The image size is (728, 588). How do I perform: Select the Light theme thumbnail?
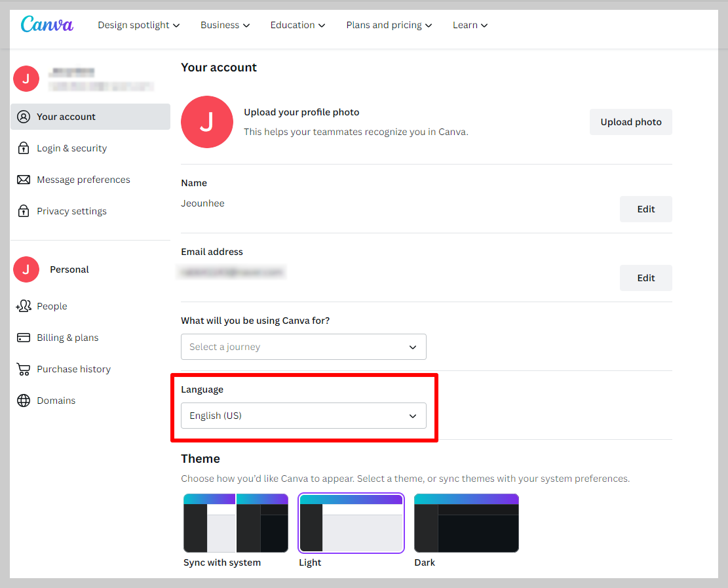(351, 523)
